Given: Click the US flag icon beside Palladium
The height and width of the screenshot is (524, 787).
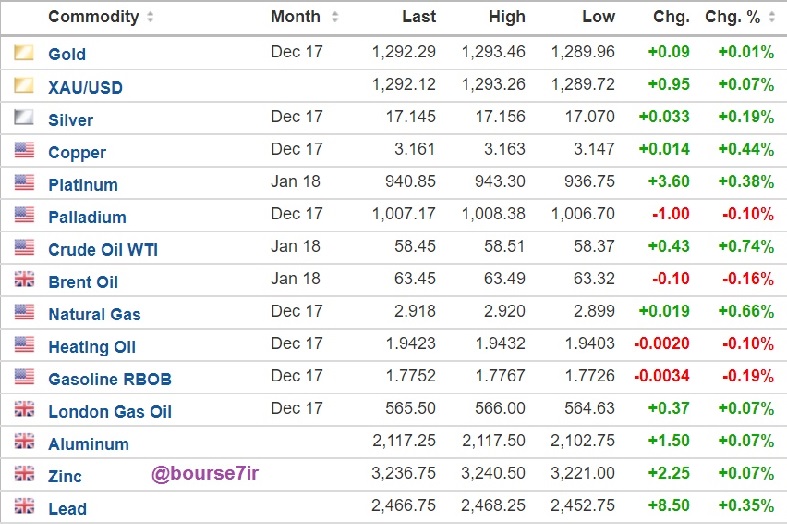Looking at the screenshot, I should [x=24, y=214].
